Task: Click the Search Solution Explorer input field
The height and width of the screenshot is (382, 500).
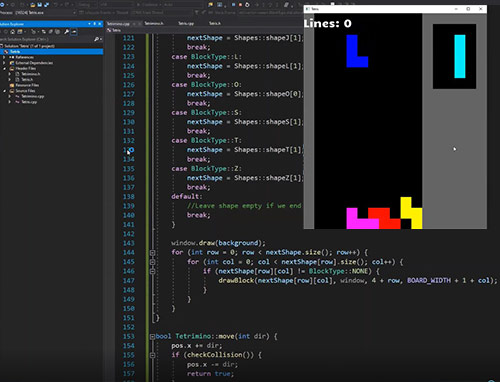Action: 47,39
